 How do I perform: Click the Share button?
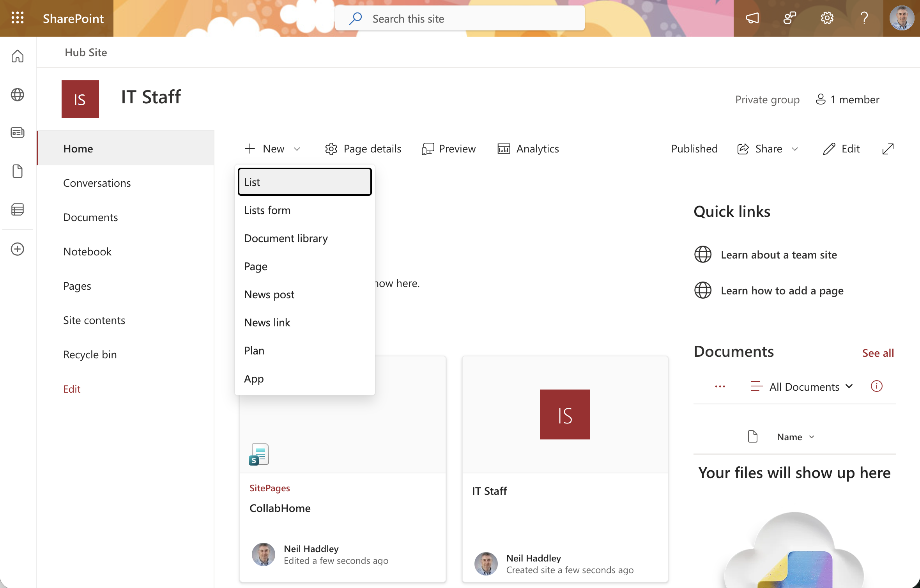point(760,149)
